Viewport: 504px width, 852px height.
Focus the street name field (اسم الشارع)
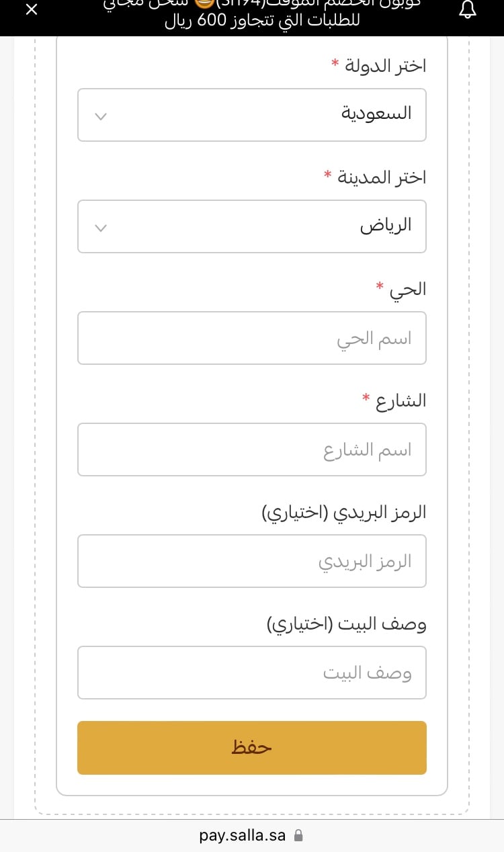(x=252, y=450)
